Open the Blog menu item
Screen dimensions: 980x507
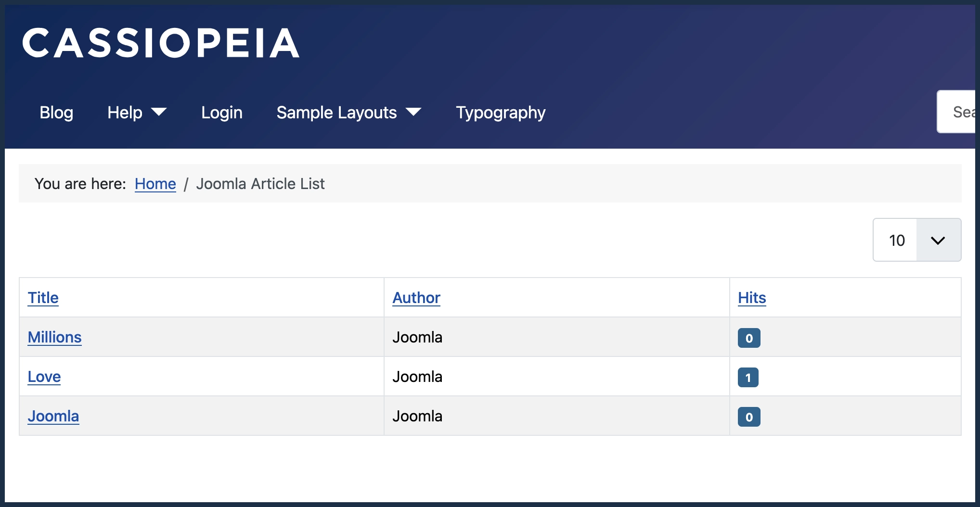56,112
